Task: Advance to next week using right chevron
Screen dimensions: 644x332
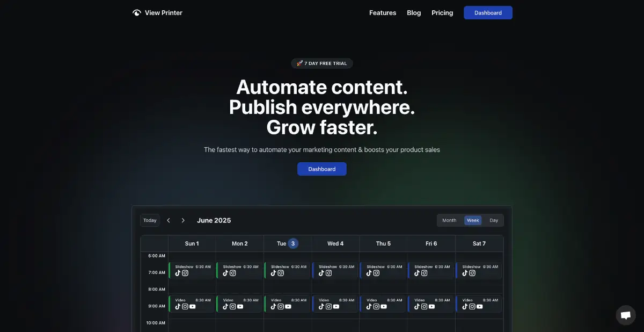Action: (183, 220)
